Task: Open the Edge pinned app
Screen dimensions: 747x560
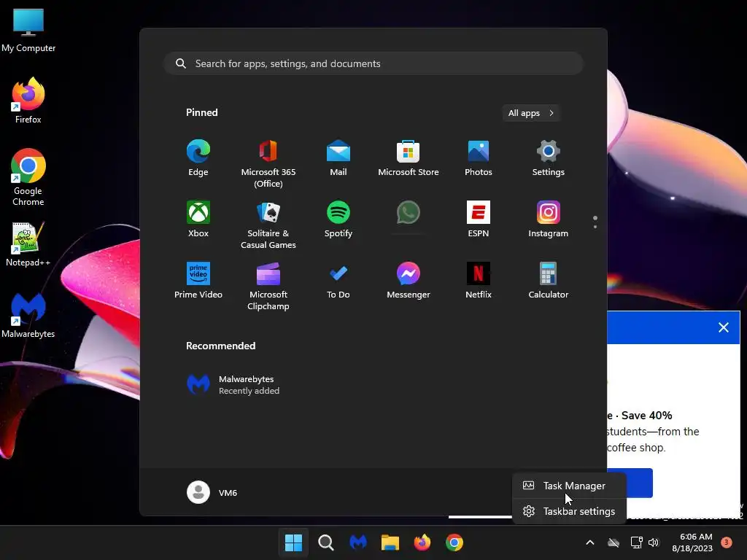Action: [198, 158]
